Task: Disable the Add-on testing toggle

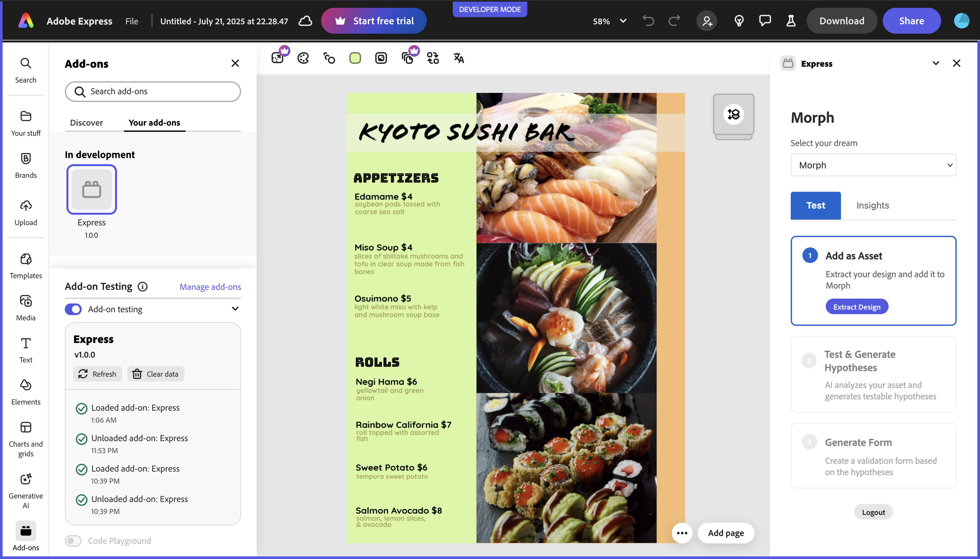Action: (x=73, y=309)
